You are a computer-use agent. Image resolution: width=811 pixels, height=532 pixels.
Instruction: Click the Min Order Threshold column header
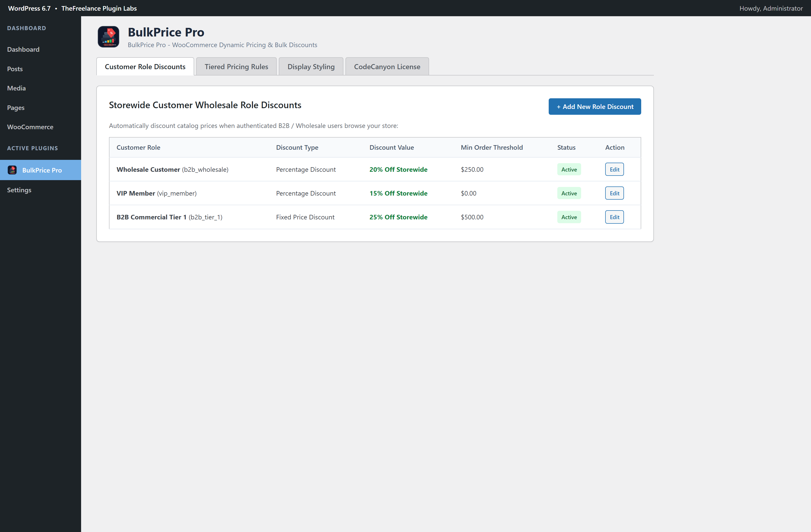492,147
